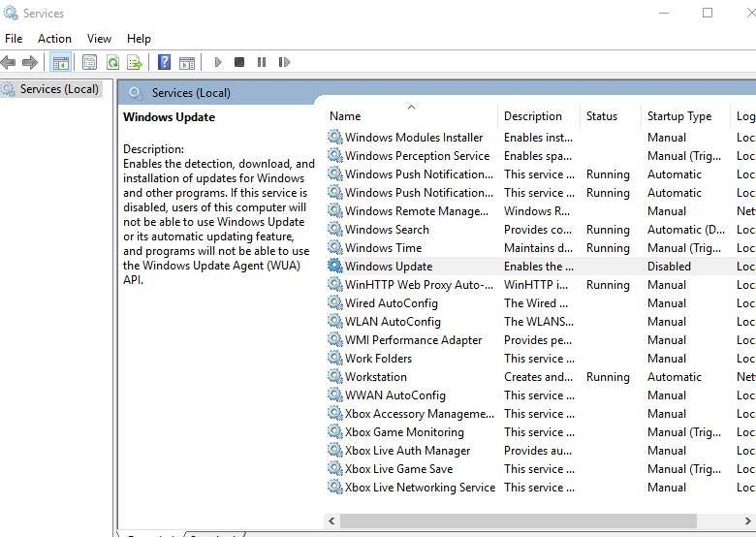The image size is (756, 537).
Task: Click gear icon of Wired AutoConfig
Action: point(334,303)
